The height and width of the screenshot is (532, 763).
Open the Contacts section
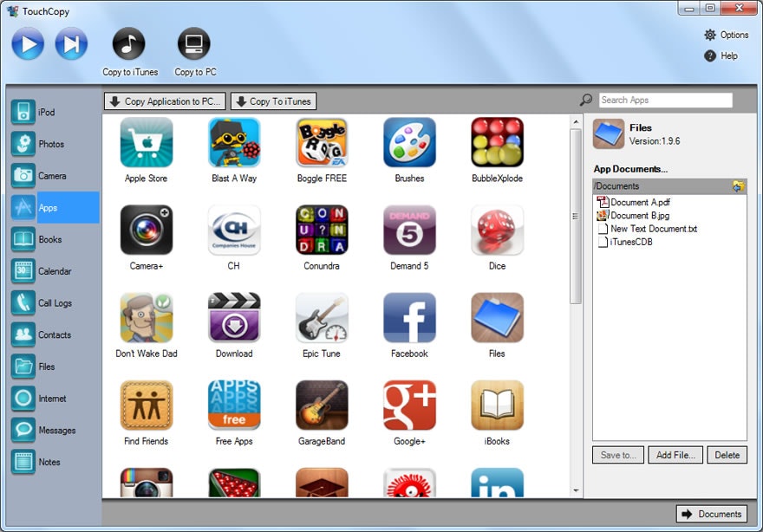tap(54, 334)
